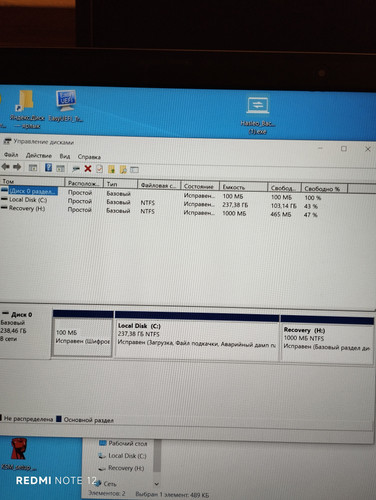Click the properties checkmark sheet icon
The width and height of the screenshot is (376, 500).
pyautogui.click(x=99, y=169)
